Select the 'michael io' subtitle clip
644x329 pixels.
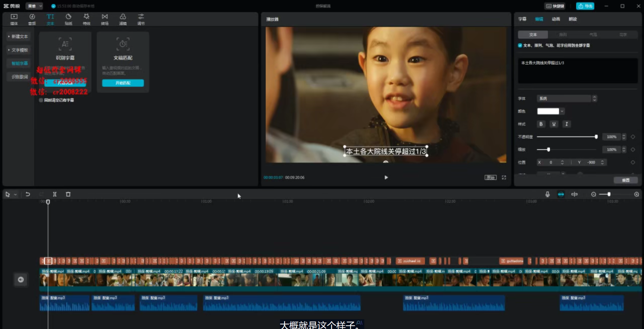click(410, 261)
